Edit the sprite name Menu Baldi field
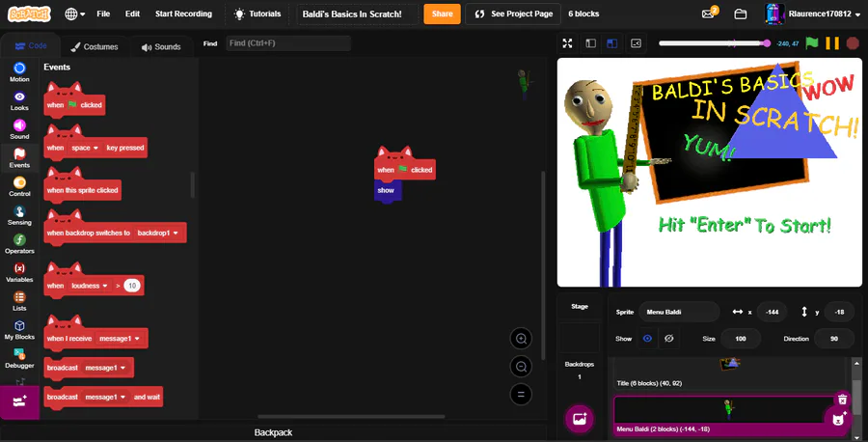The height and width of the screenshot is (442, 868). (679, 312)
